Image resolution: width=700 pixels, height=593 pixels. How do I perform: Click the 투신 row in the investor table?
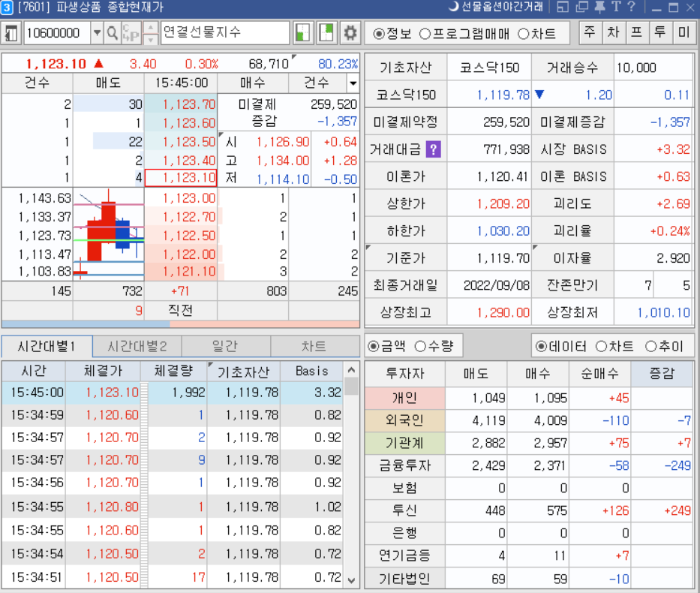point(529,510)
